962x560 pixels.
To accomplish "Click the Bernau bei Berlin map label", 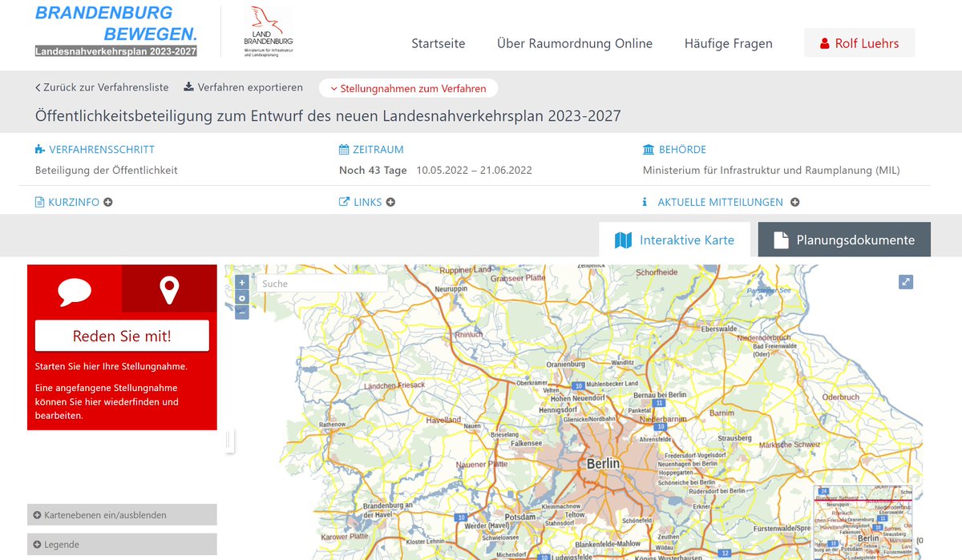I will (x=660, y=395).
